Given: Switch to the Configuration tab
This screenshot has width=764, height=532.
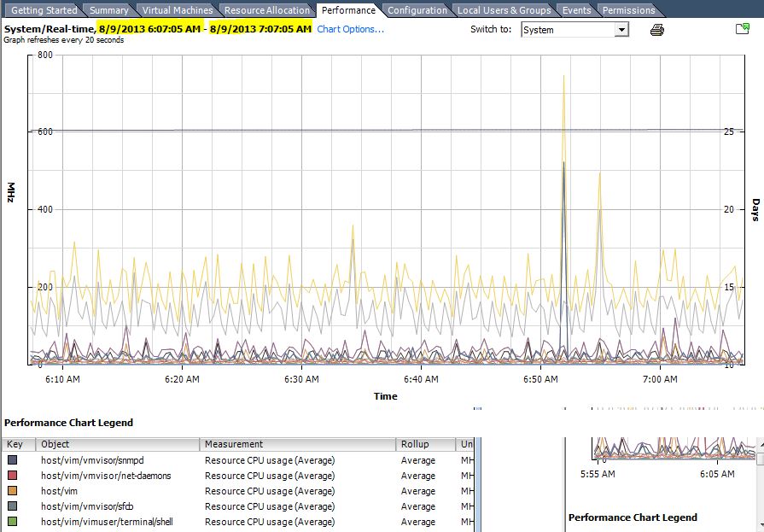Looking at the screenshot, I should tap(417, 10).
